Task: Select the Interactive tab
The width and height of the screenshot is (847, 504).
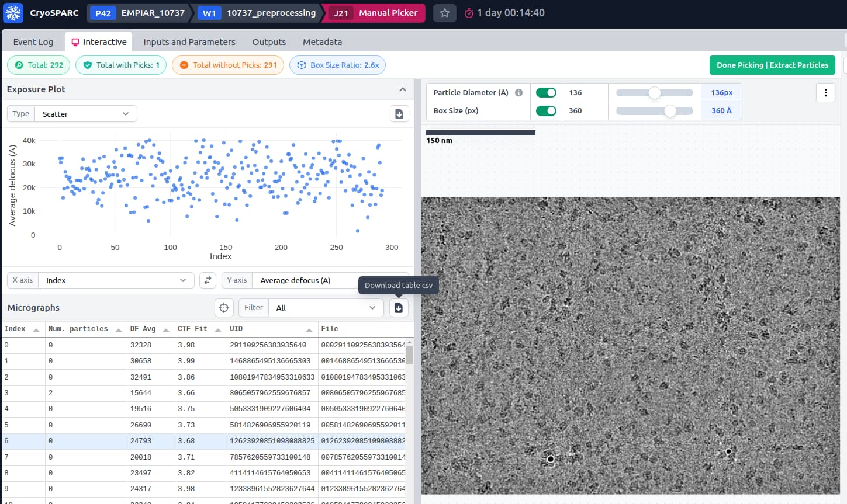Action: click(x=99, y=42)
